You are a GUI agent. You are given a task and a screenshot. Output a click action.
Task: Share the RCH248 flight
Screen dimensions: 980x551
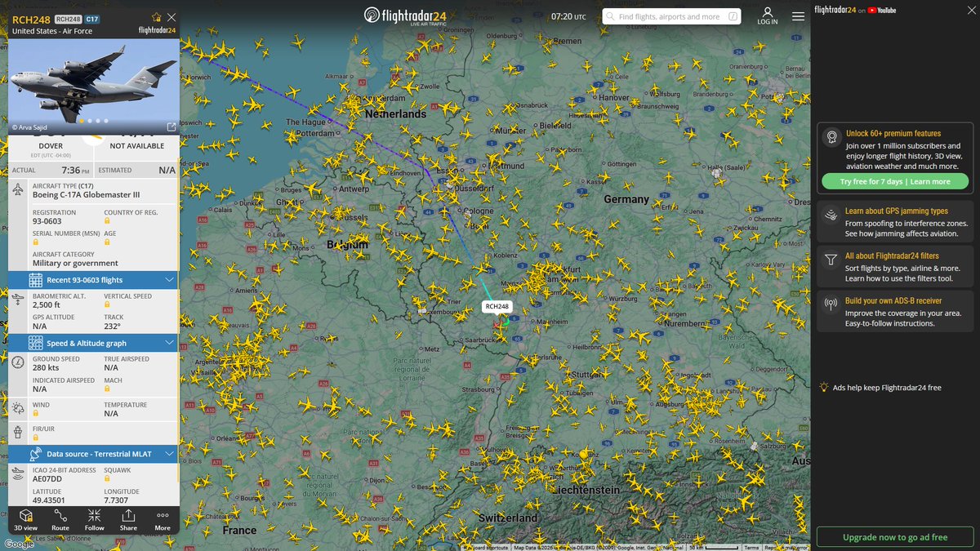pyautogui.click(x=129, y=519)
